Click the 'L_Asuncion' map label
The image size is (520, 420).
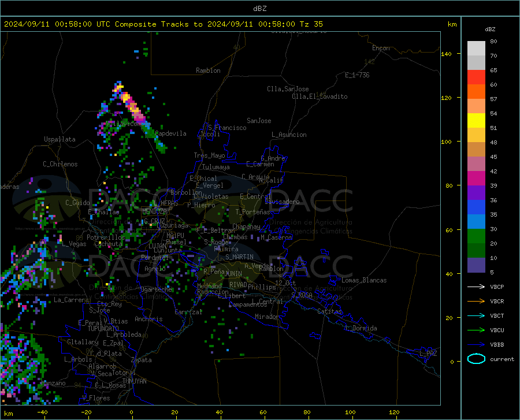point(289,135)
